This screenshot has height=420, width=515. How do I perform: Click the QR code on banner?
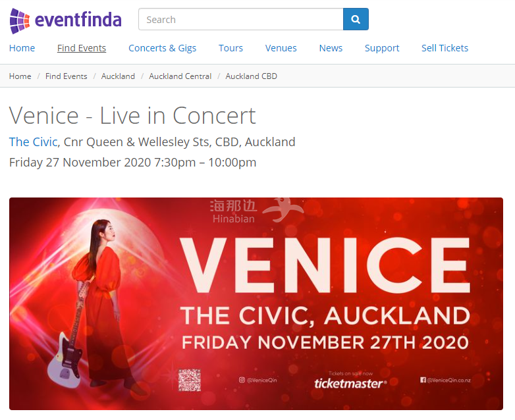[189, 381]
